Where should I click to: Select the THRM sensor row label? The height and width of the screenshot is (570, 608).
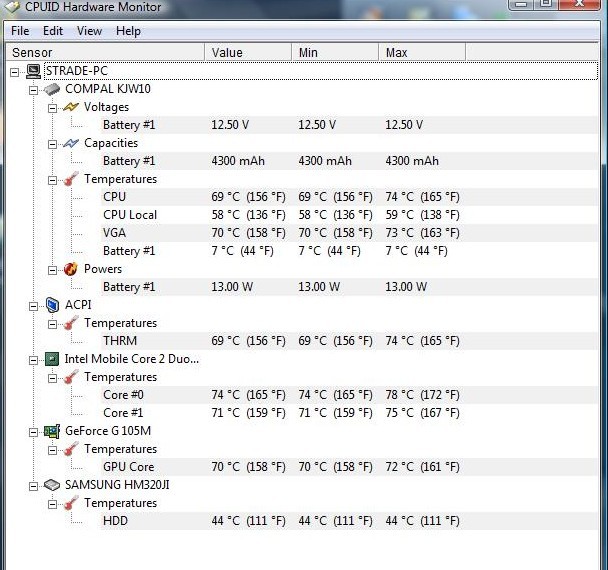tap(120, 341)
